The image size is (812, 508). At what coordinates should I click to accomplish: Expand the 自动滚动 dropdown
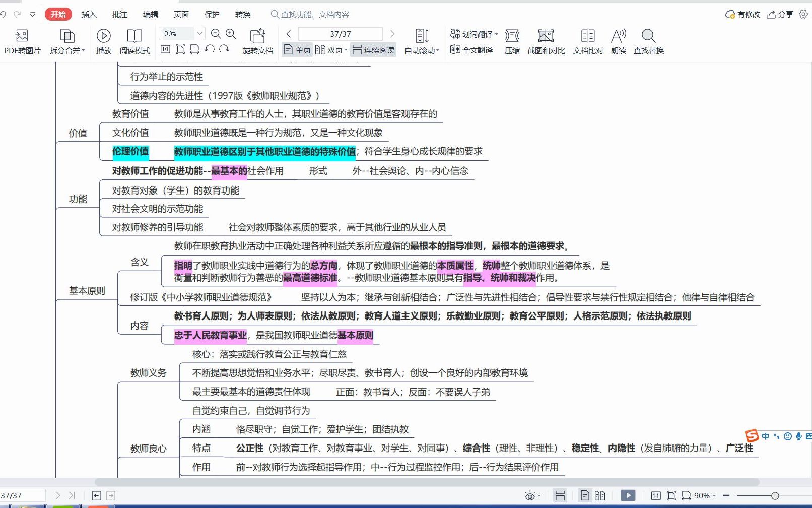point(438,50)
